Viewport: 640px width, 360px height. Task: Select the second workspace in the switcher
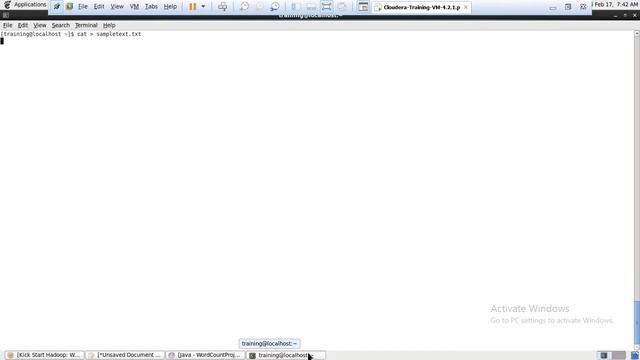pos(619,356)
